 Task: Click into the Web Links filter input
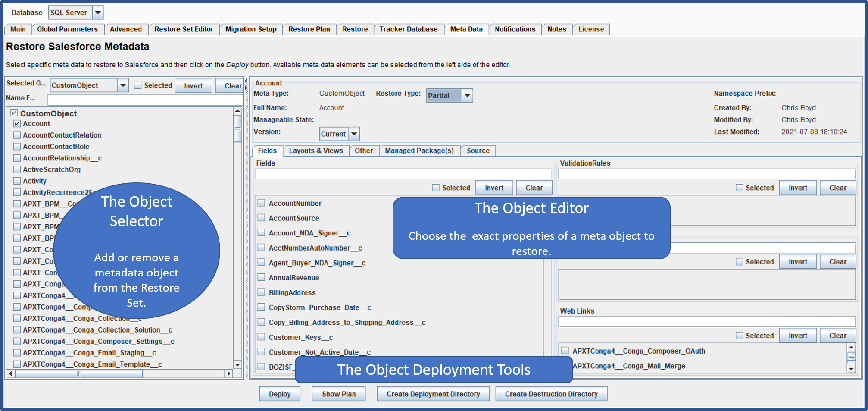707,322
